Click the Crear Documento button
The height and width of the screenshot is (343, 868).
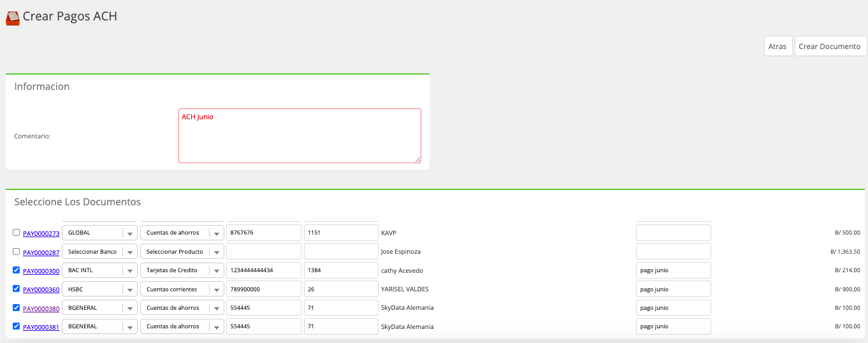click(830, 47)
